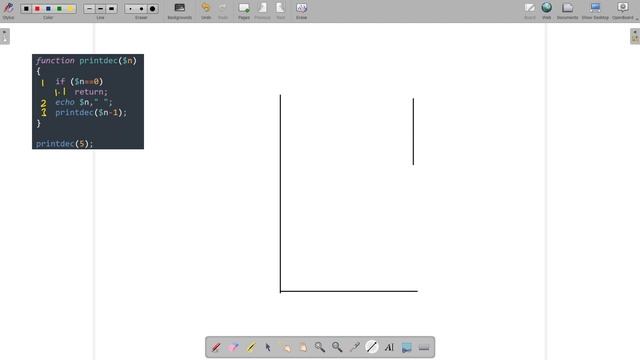Add a new page with Pages
Viewport: 640px width, 360px height.
244,11
